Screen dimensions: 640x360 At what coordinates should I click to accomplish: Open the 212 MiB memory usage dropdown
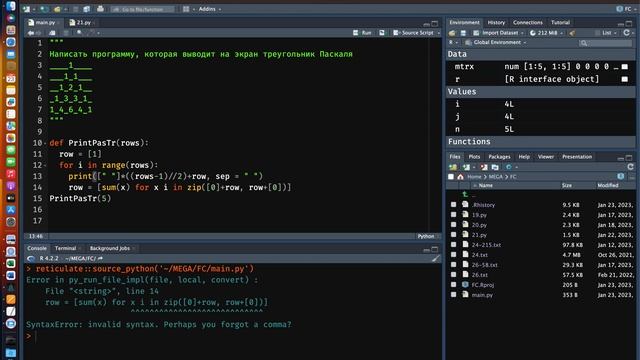(547, 33)
